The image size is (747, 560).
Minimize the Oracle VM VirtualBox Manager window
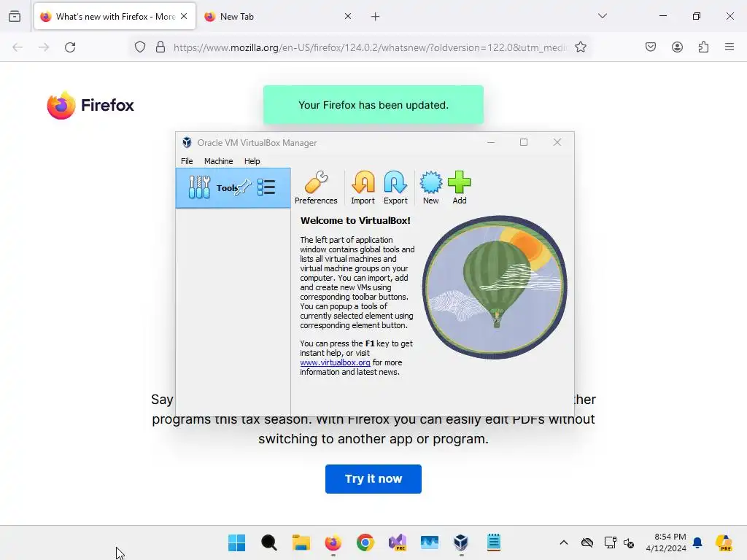tap(491, 142)
